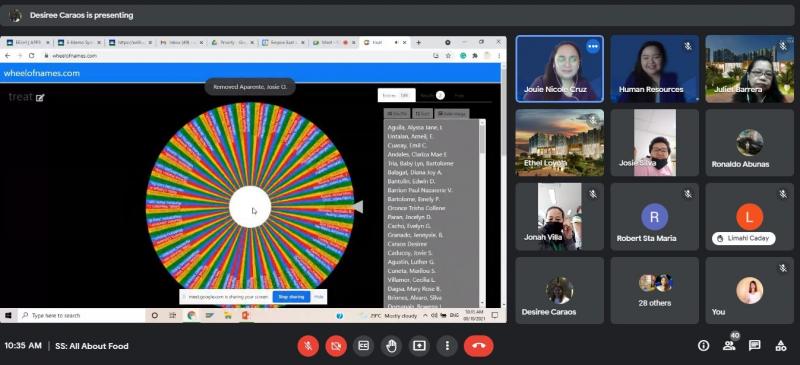The width and height of the screenshot is (800, 365).
Task: Click the present now screen icon
Action: click(x=419, y=346)
